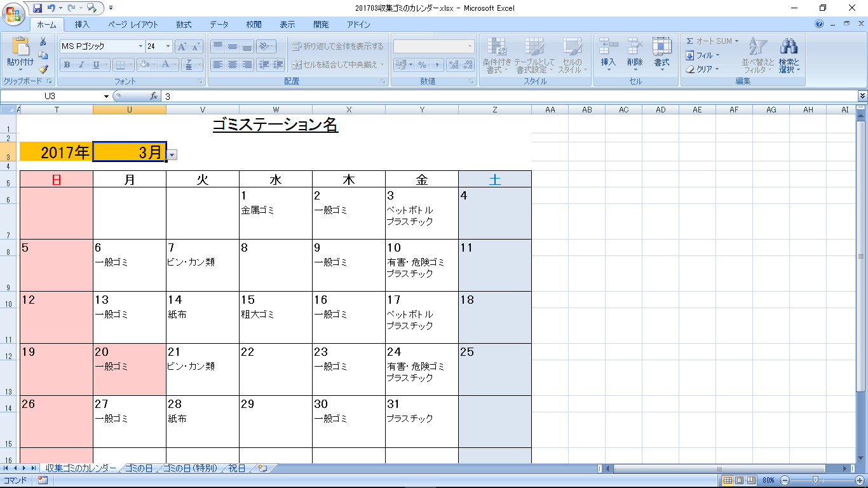Toggle align text left
This screenshot has height=488, width=868.
pos(218,65)
